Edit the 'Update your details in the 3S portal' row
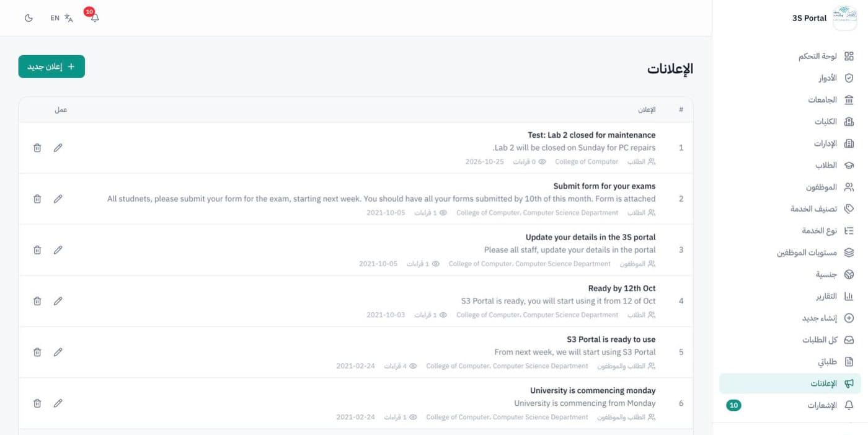 58,250
